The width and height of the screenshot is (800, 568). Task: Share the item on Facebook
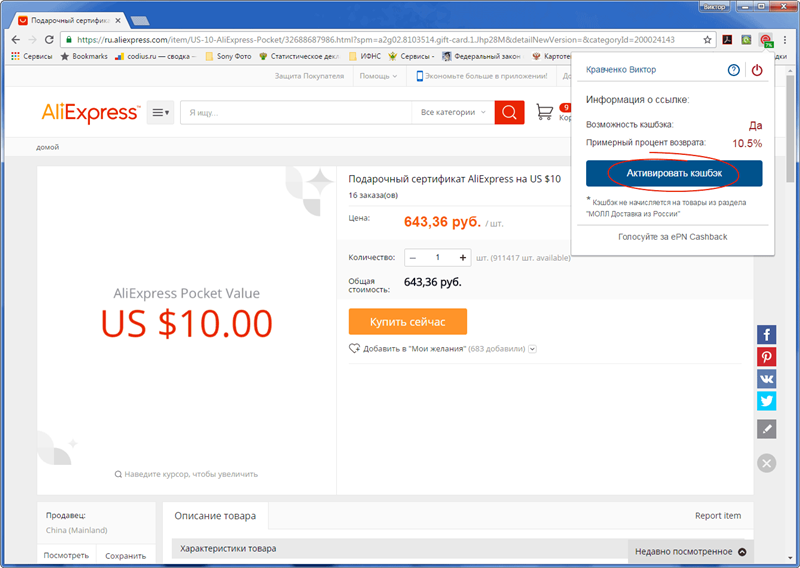click(766, 335)
